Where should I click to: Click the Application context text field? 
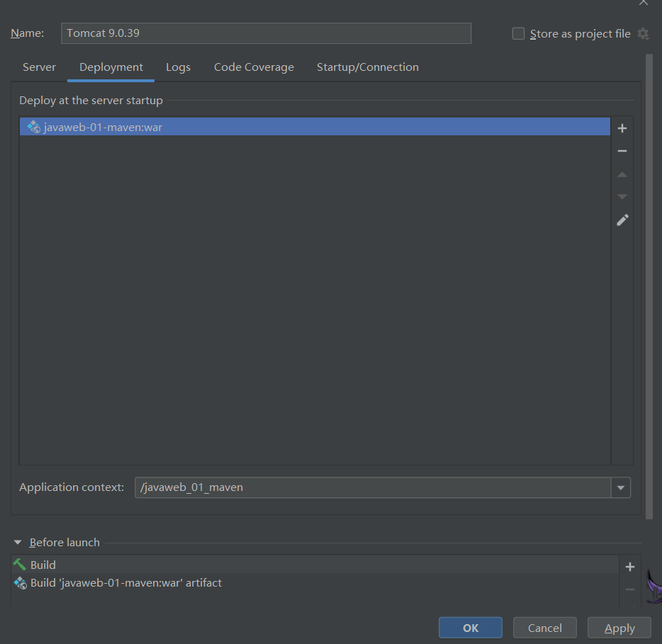[373, 488]
